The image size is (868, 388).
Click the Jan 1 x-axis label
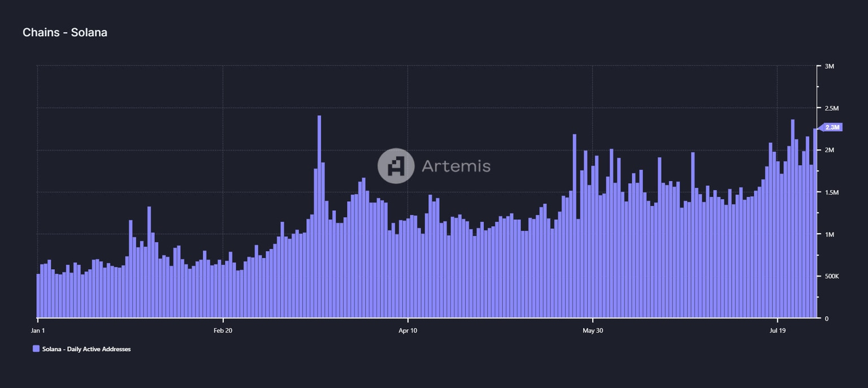coord(37,330)
